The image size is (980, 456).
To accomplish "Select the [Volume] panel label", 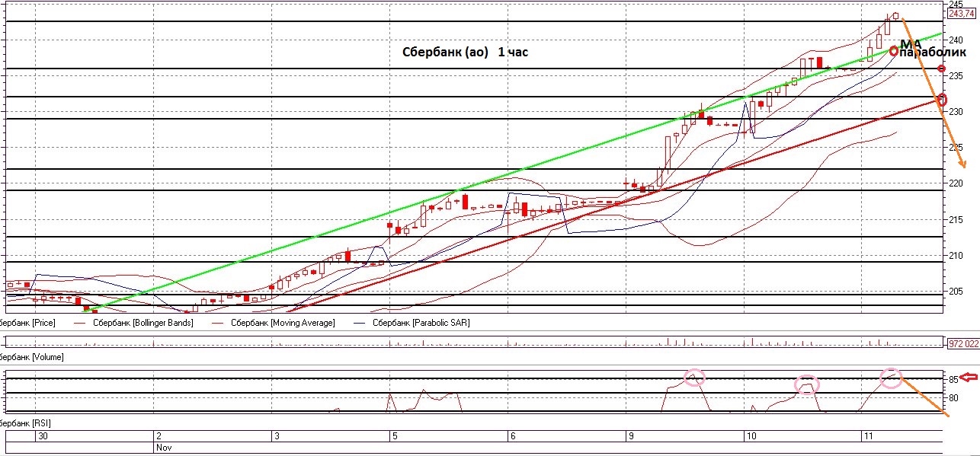I will click(32, 356).
